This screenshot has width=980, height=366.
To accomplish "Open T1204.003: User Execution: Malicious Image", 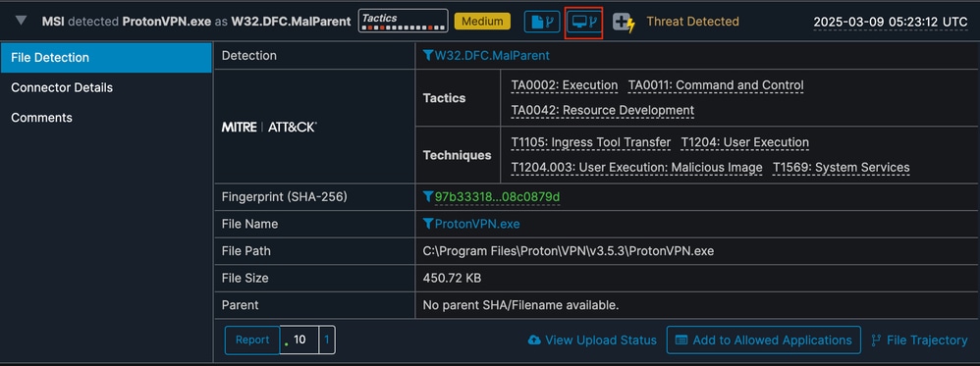I will coord(637,168).
